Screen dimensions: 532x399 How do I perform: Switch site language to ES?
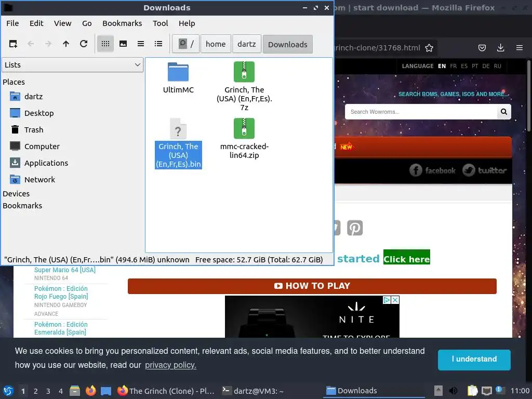coord(464,66)
